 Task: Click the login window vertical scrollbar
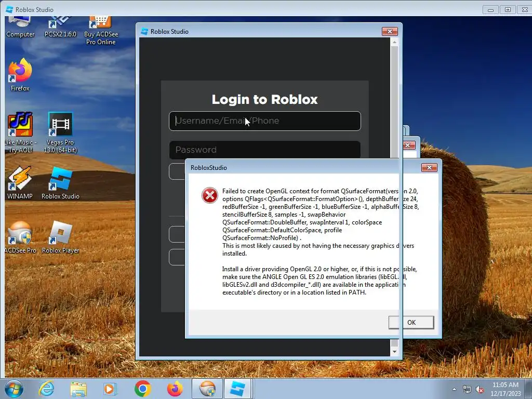tap(394, 102)
